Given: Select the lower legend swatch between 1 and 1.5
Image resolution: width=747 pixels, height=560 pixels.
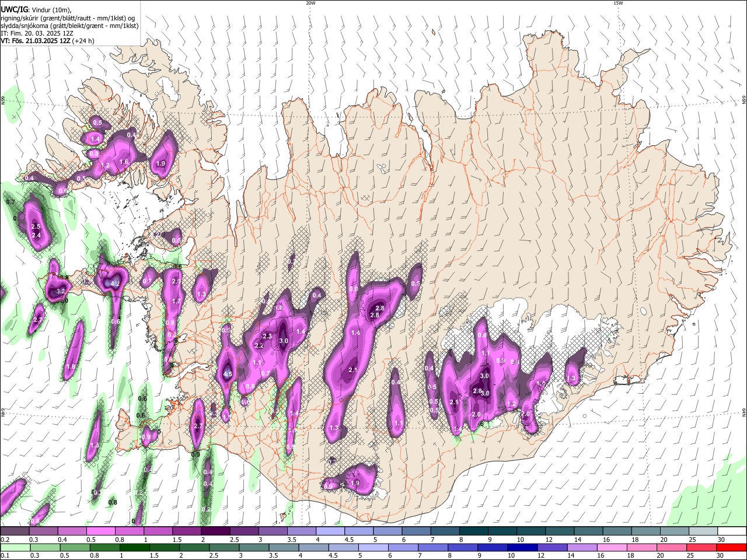Looking at the screenshot, I should pos(135,547).
